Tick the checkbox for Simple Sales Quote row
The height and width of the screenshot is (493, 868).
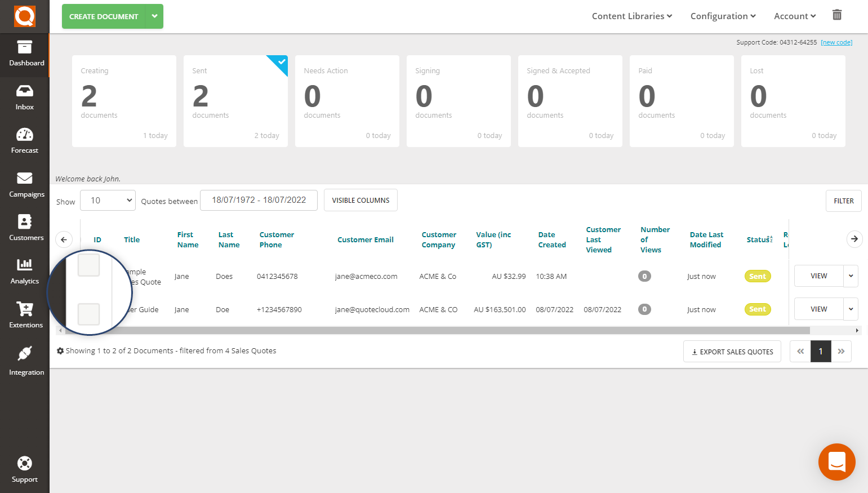(x=88, y=265)
